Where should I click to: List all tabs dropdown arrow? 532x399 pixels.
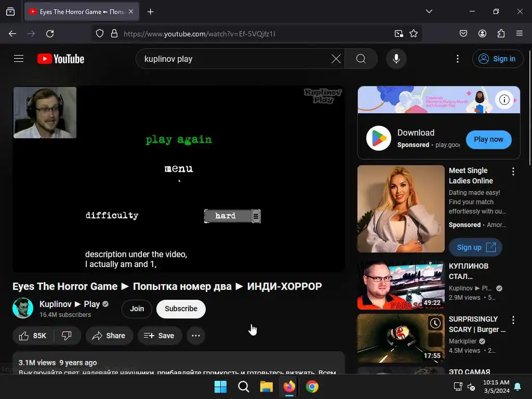tap(429, 11)
